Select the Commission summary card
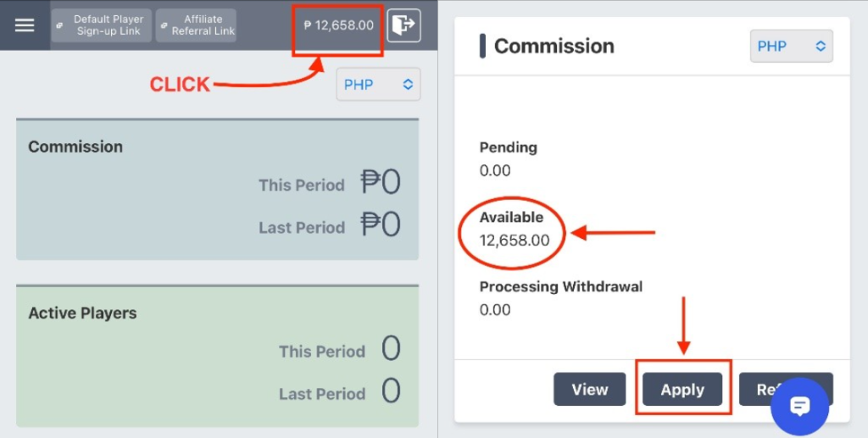868x438 pixels. click(x=218, y=190)
